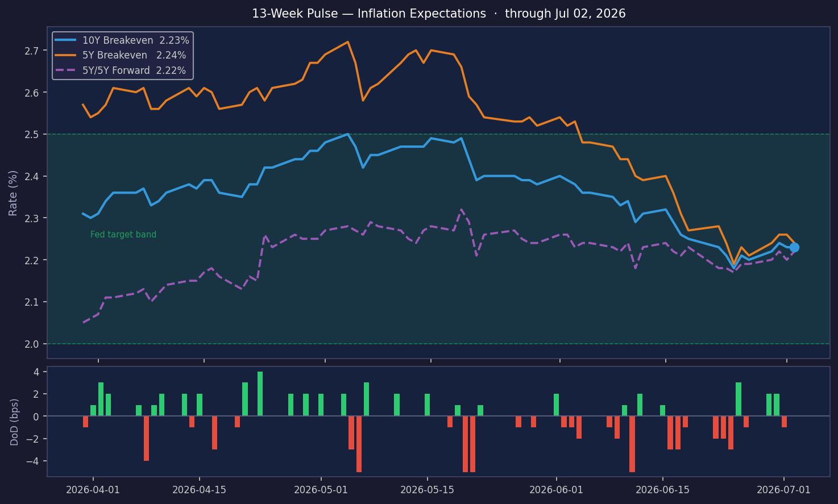Viewport: 838px width, 504px height.
Task: Click the 2.2 rate axis tick label
Action: pos(32,260)
